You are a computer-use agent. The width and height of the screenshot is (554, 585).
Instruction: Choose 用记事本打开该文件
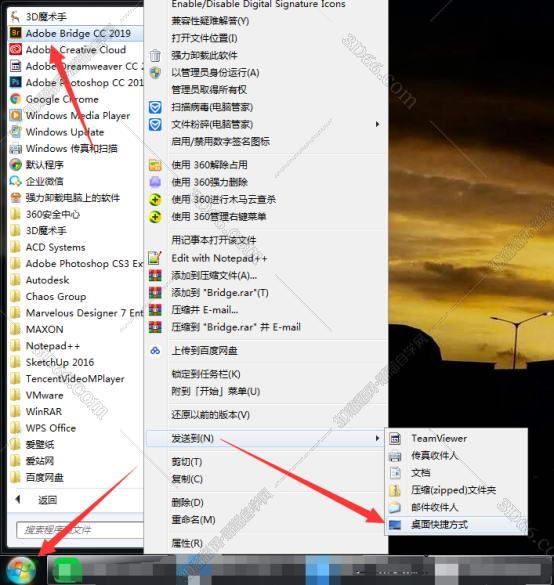click(x=213, y=240)
